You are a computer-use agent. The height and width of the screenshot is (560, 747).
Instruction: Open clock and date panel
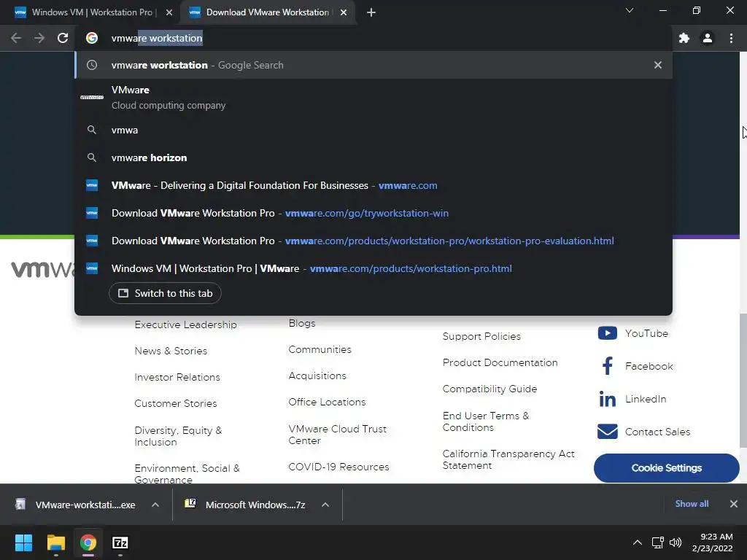click(712, 542)
